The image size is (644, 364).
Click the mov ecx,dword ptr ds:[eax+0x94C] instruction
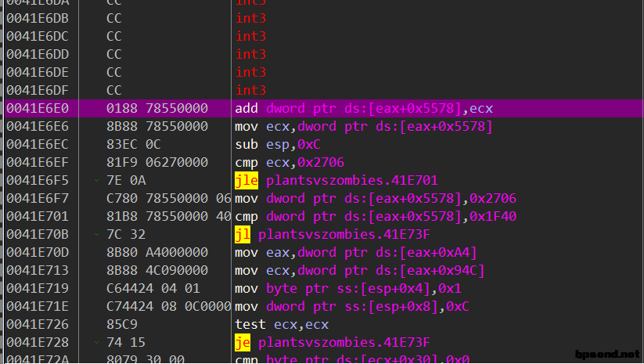click(359, 271)
